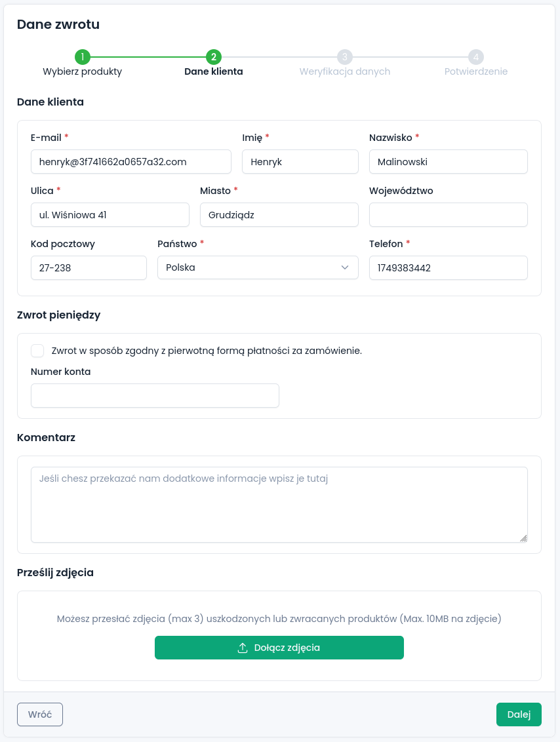This screenshot has width=560, height=742.
Task: Click step 4 circle Potwierdzenie
Action: click(476, 57)
